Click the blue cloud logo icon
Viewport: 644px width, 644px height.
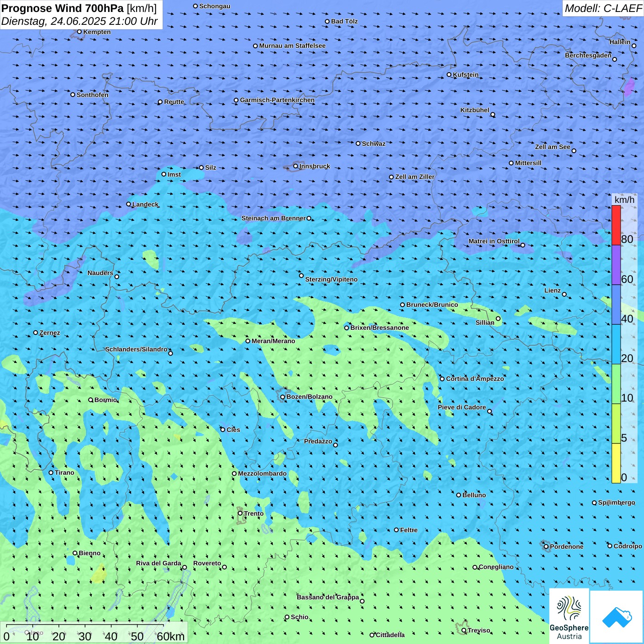(617, 616)
